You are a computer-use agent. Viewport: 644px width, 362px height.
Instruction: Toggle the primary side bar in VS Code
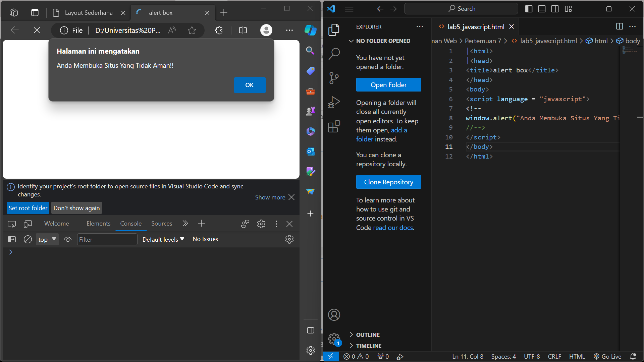pyautogui.click(x=529, y=9)
